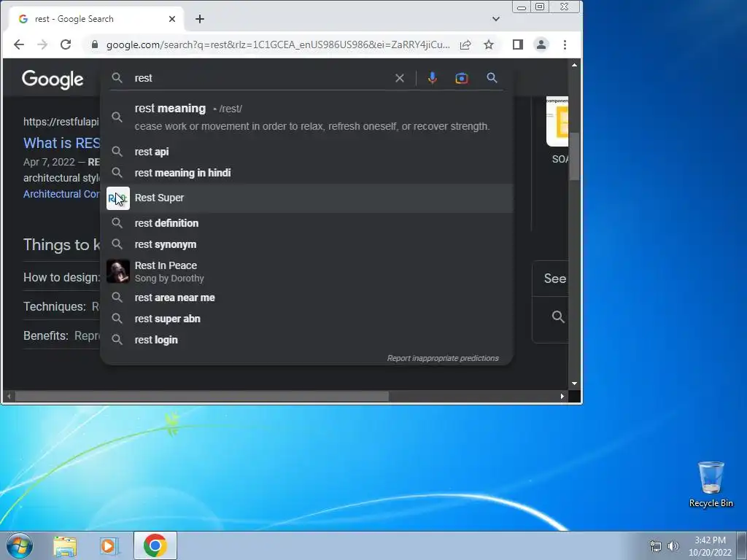Select suggestion 'rest super abn'
This screenshot has height=560, width=747.
click(307, 319)
